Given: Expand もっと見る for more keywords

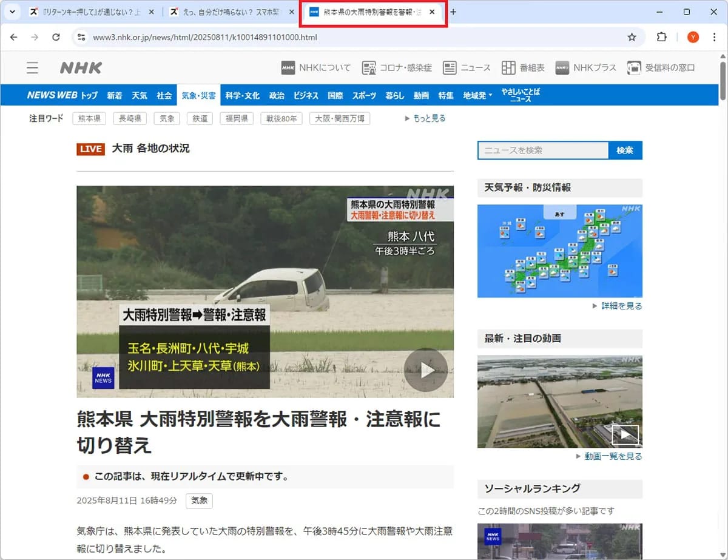Looking at the screenshot, I should tap(425, 118).
